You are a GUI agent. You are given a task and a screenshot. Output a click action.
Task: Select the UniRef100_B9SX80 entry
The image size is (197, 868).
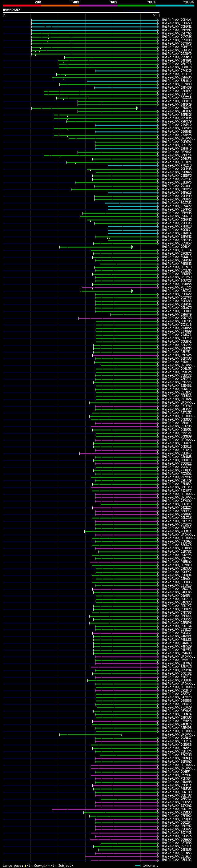(176, 40)
